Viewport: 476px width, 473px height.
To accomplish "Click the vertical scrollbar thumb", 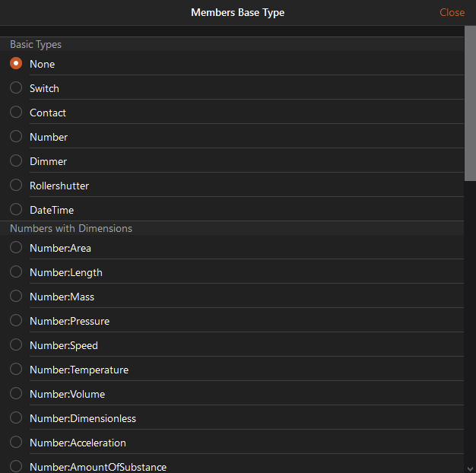I will (470, 103).
